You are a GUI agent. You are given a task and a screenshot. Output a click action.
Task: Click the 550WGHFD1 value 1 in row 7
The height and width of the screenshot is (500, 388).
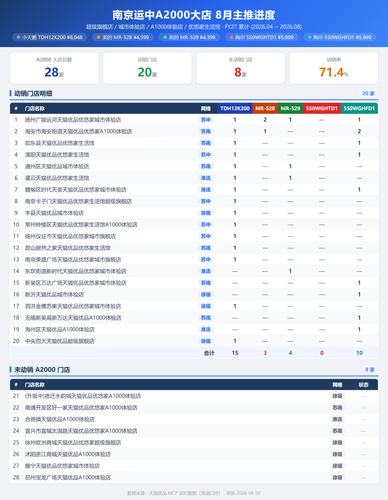click(x=359, y=190)
